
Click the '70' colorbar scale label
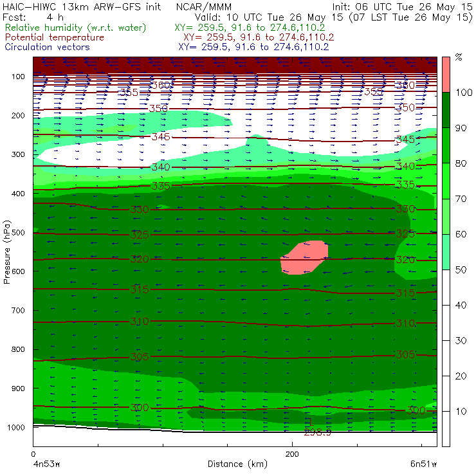point(461,199)
